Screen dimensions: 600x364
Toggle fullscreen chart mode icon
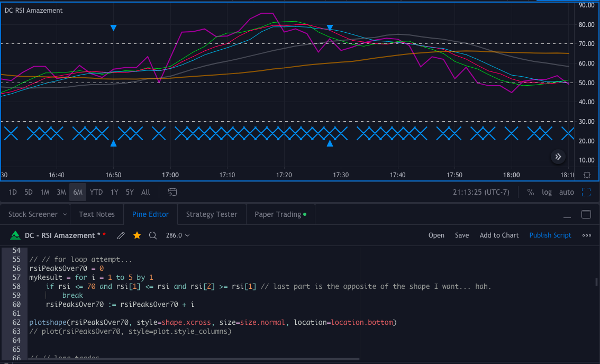(586, 192)
